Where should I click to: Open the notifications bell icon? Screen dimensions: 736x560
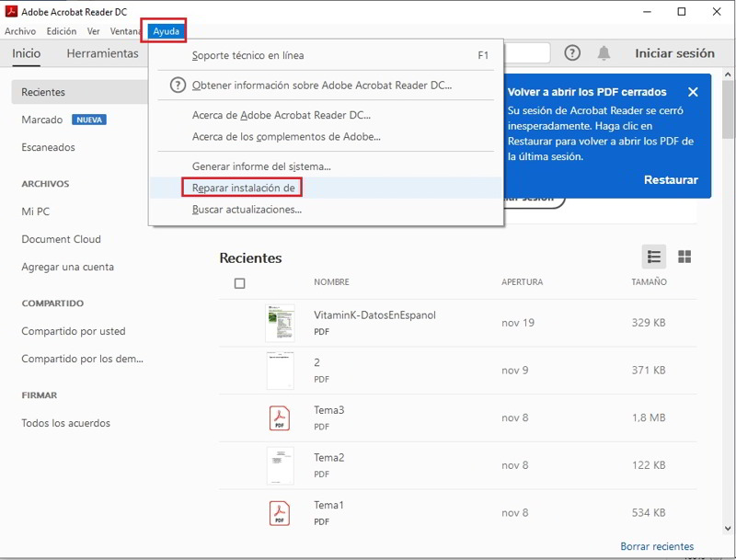tap(604, 53)
